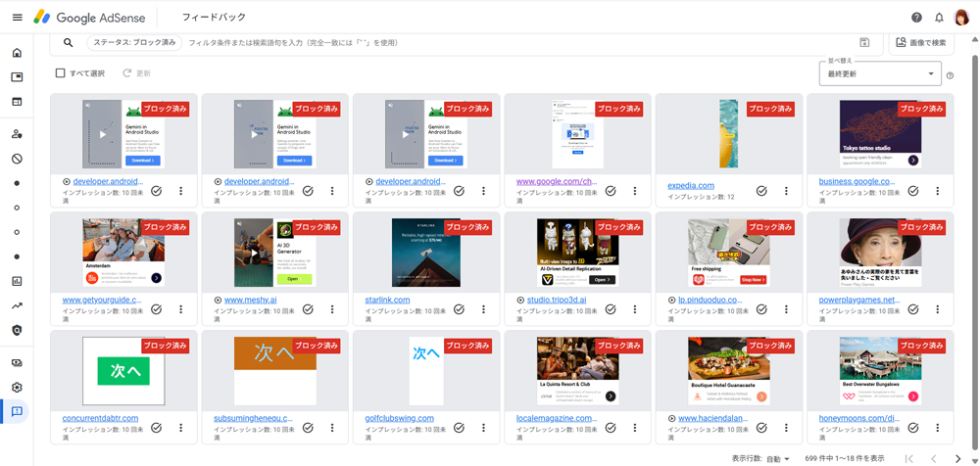Toggle ブロック済み on Best Overwater Bungalows ad
The width and height of the screenshot is (980, 466).
pyautogui.click(x=921, y=346)
